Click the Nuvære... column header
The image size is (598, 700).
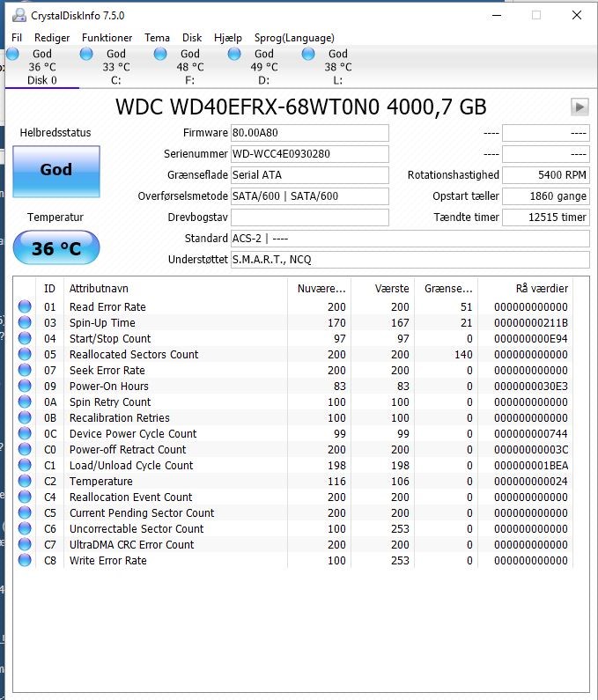coord(320,289)
